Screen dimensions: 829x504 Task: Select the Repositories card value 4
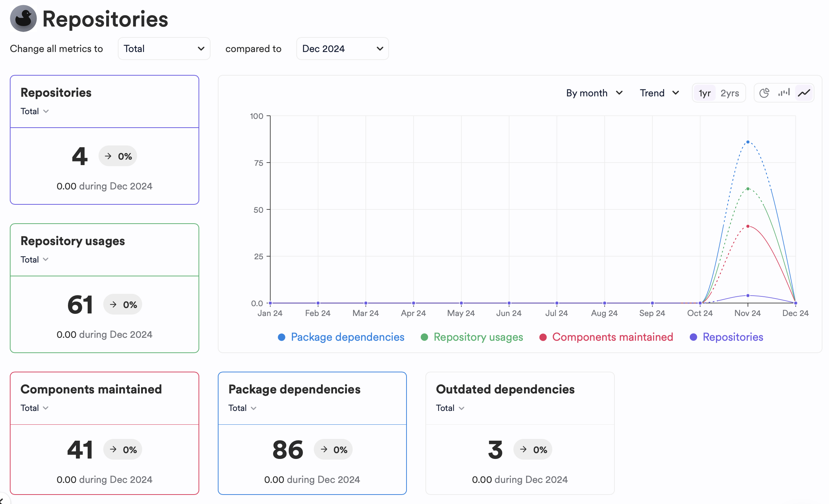click(80, 156)
